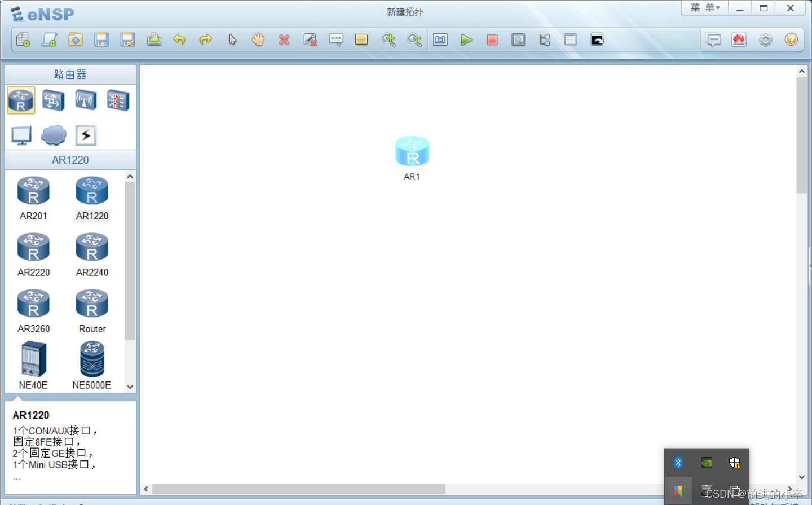The width and height of the screenshot is (812, 505).
Task: Zoom out on the topology canvas
Action: tap(414, 39)
